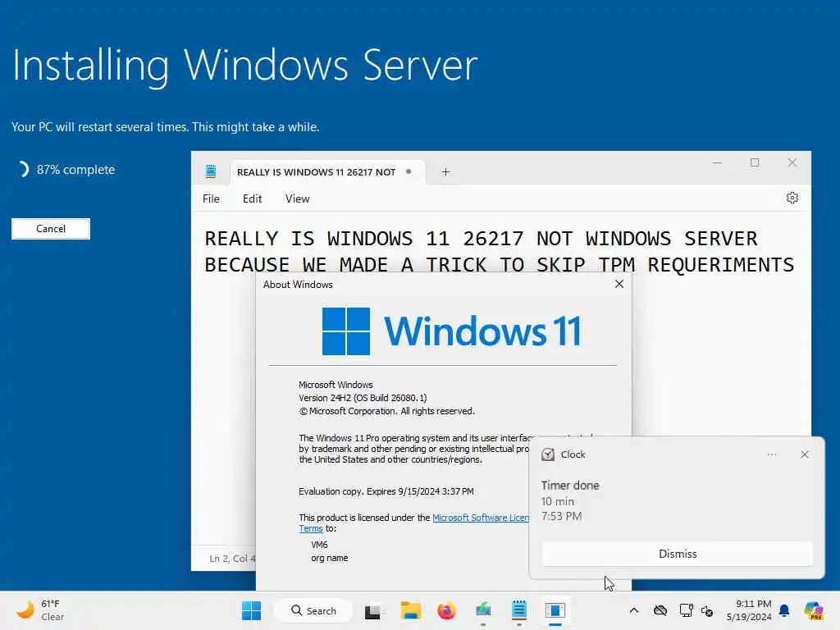Open the Edit menu in Notepad

pos(252,199)
